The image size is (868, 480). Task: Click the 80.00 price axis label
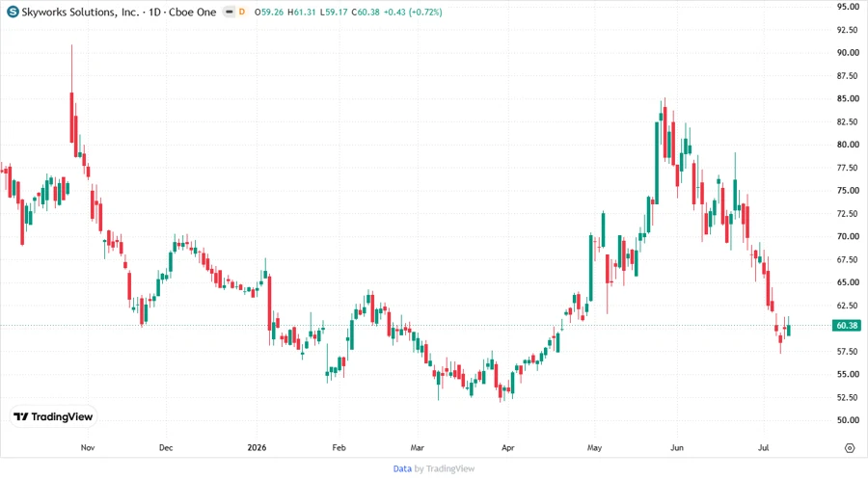coord(848,145)
